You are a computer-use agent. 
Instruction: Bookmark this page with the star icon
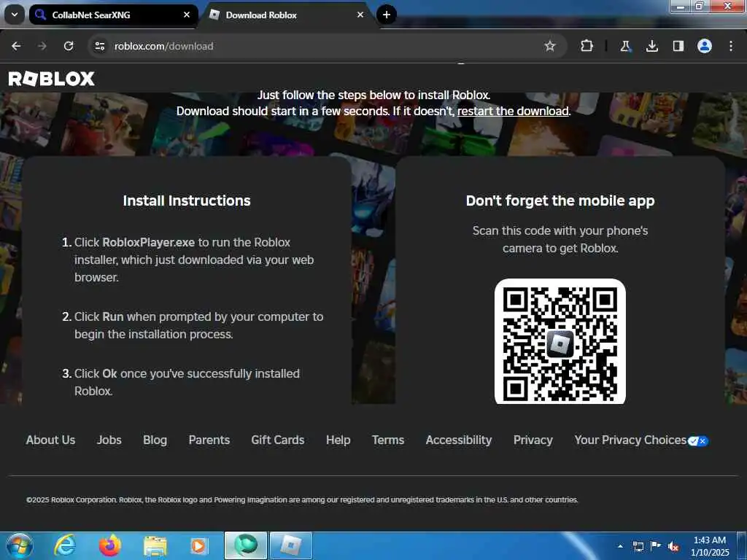tap(550, 46)
